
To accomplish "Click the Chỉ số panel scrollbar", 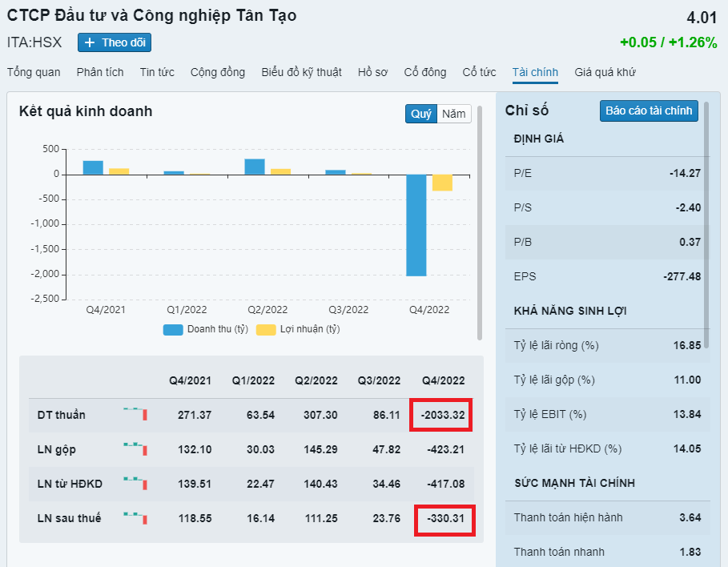I will pos(706,225).
